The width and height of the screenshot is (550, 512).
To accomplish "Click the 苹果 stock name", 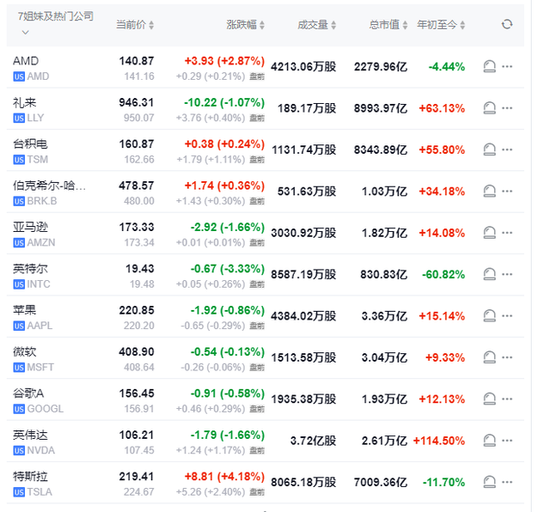I will point(25,310).
